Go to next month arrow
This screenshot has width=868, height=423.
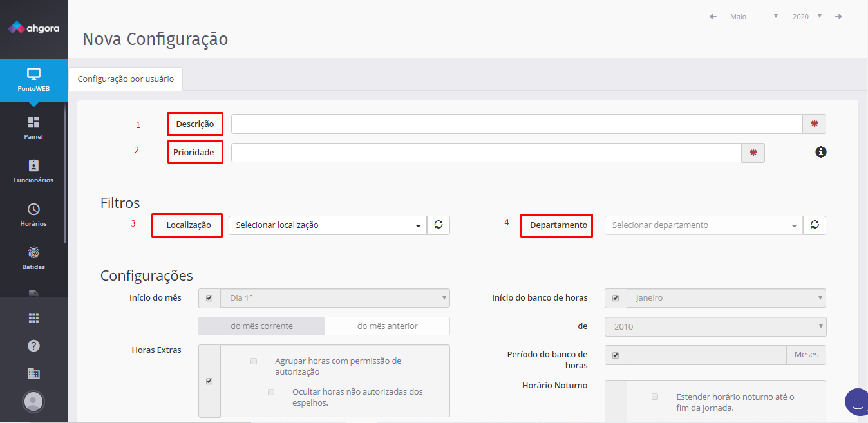pos(838,17)
